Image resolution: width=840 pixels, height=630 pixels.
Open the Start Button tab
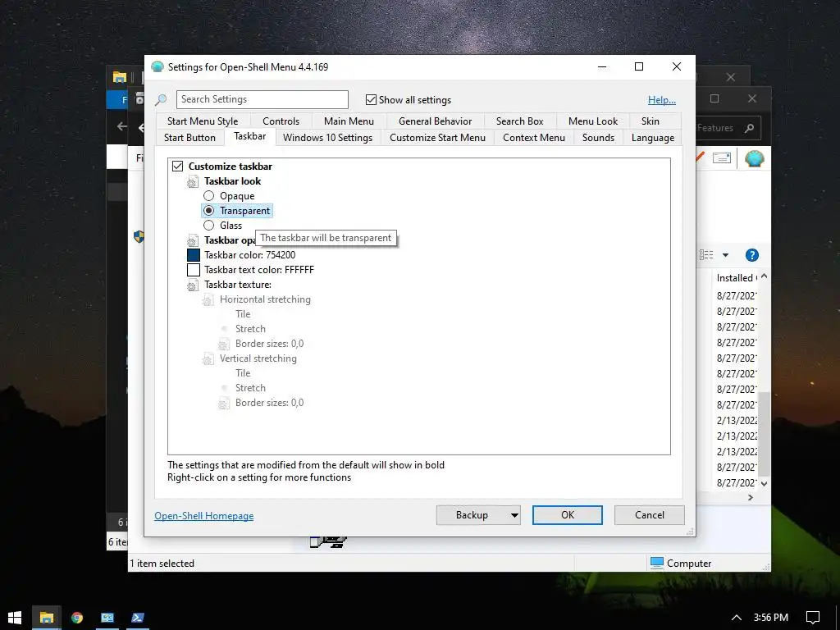coord(189,138)
